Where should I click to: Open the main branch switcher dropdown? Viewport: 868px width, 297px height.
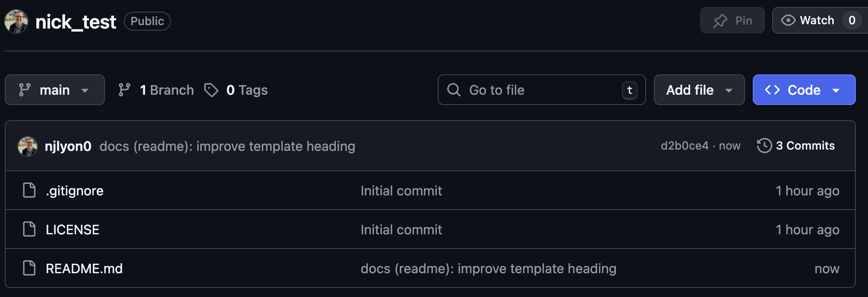pyautogui.click(x=54, y=90)
